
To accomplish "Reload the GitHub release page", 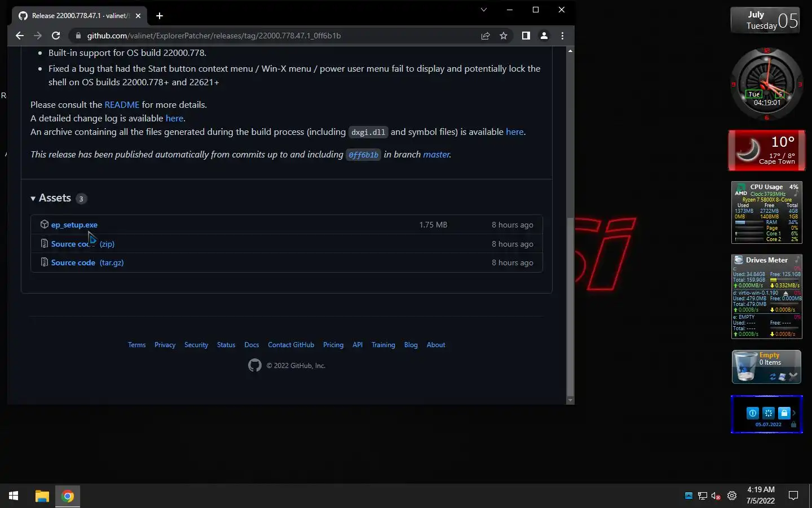I will point(56,36).
